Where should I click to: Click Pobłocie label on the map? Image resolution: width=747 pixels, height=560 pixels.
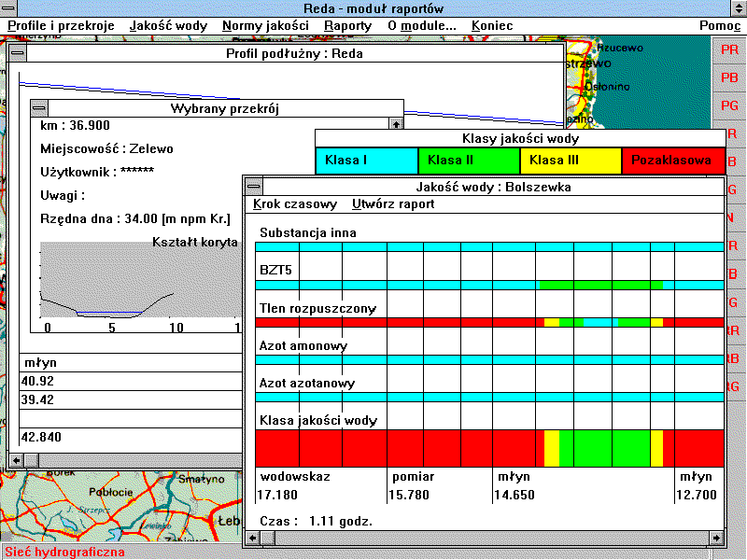(x=111, y=493)
